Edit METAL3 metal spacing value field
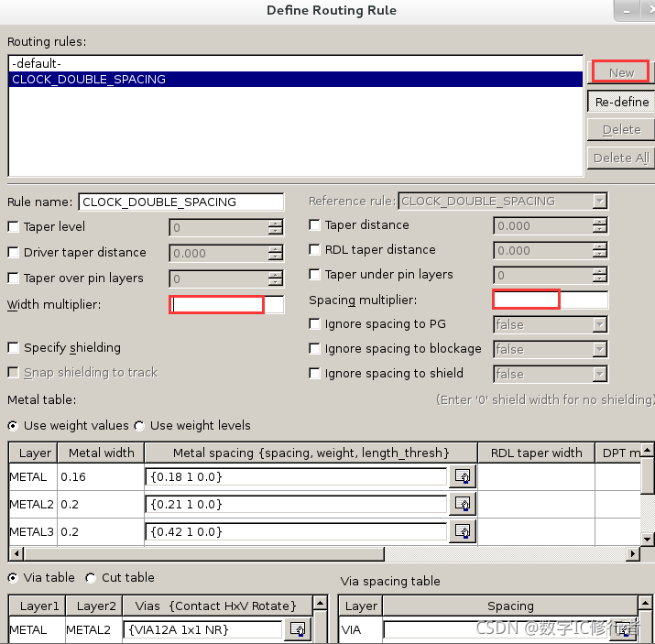Screen dimensions: 655x644 (296, 531)
